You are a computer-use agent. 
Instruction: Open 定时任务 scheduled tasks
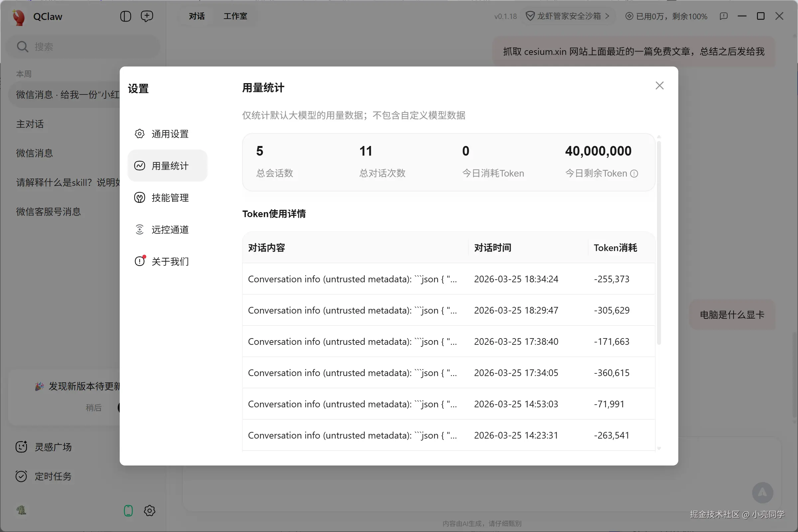(x=53, y=476)
